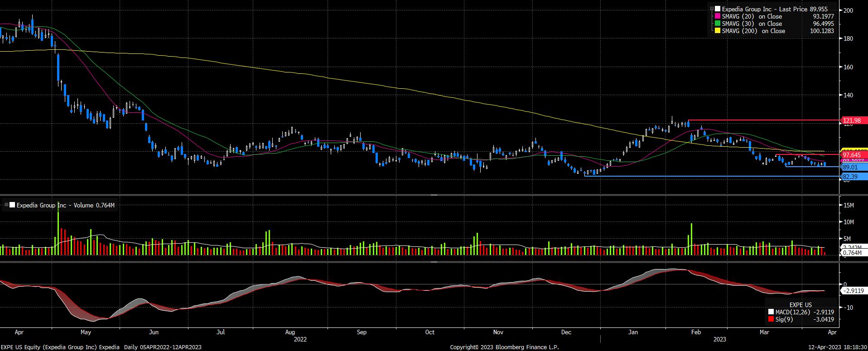Click white Volume series swatch
Image resolution: width=868 pixels, height=351 pixels.
click(x=12, y=205)
